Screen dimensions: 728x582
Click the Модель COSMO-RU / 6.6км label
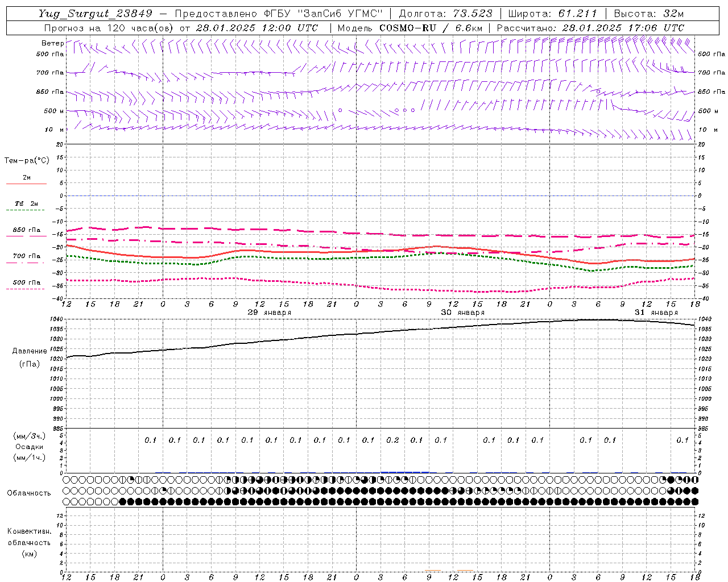(x=410, y=28)
